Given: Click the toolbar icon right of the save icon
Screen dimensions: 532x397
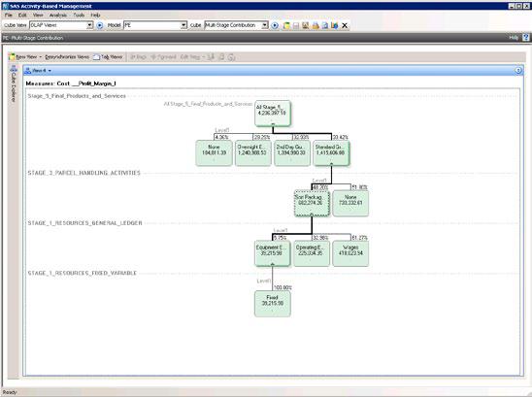Looking at the screenshot, I should [x=306, y=25].
